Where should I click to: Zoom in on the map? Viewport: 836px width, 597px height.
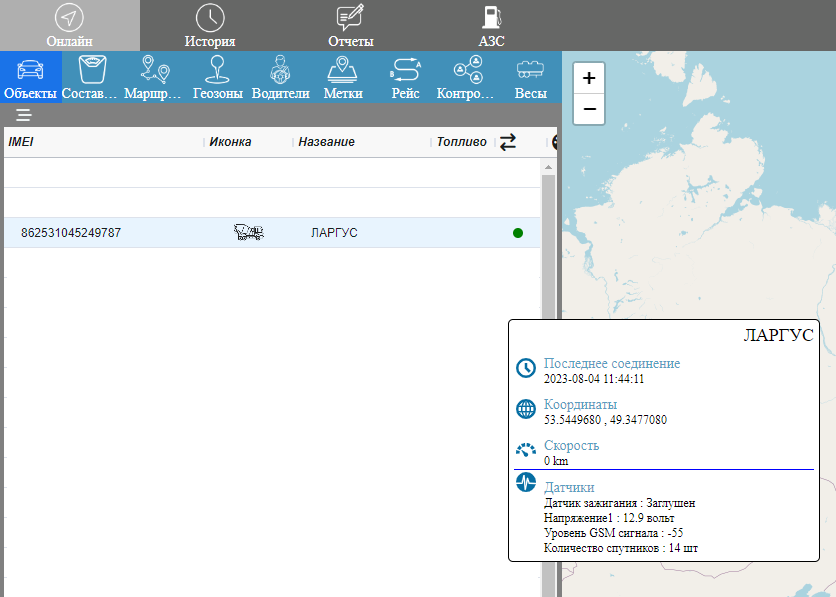(589, 78)
